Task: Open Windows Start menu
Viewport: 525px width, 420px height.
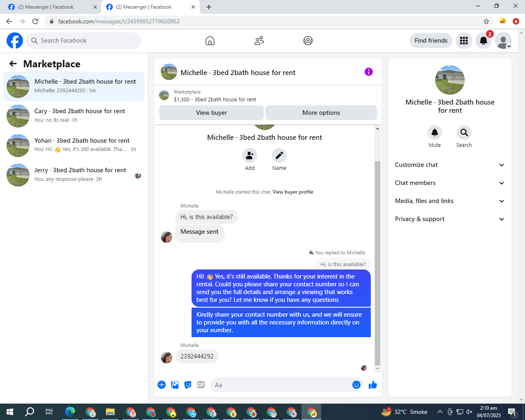Action: click(x=10, y=412)
